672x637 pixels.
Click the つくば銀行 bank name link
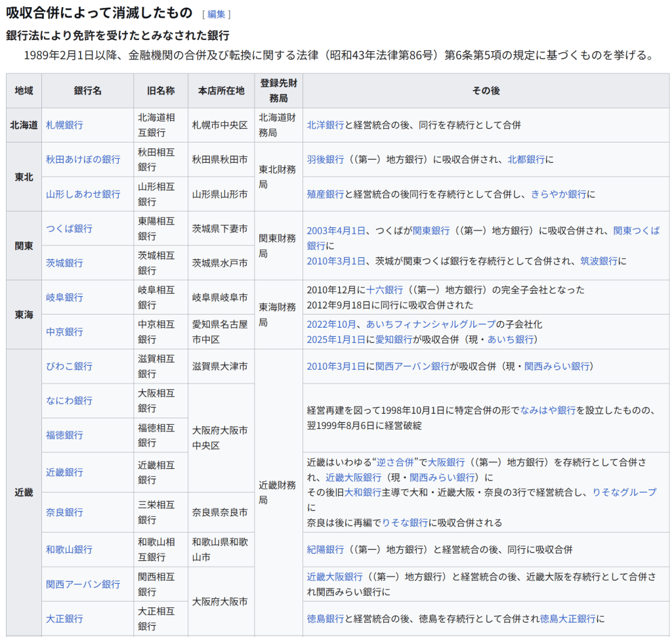tap(69, 229)
